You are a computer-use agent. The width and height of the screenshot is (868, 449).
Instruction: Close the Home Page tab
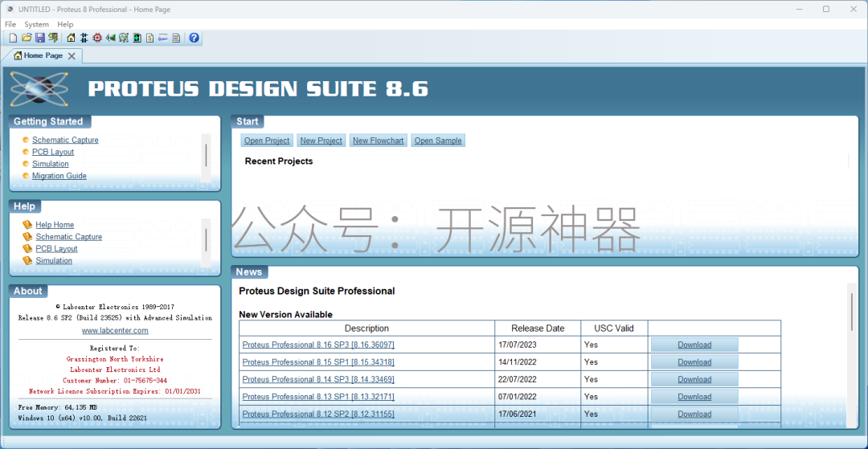tap(72, 56)
